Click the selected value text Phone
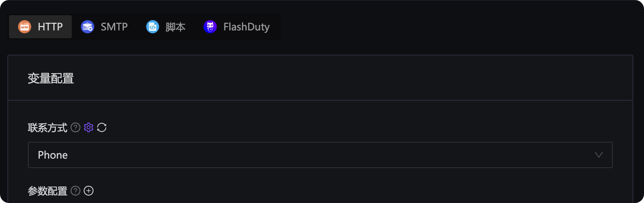This screenshot has height=203, width=644. (53, 155)
